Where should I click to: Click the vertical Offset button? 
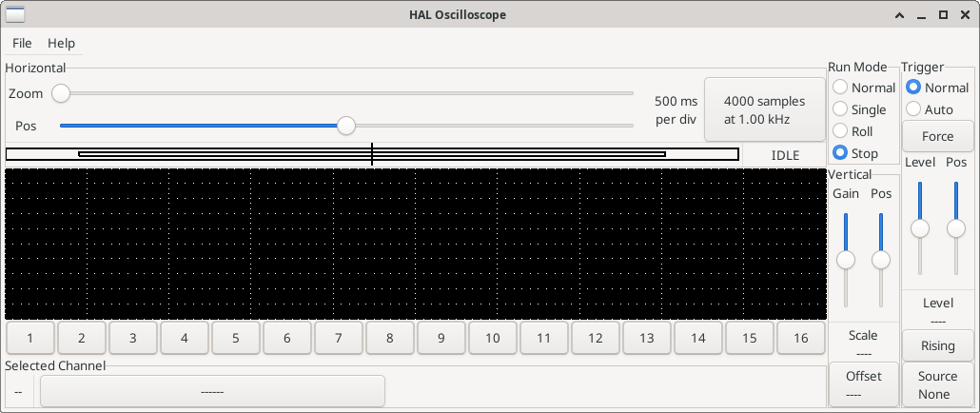click(864, 385)
